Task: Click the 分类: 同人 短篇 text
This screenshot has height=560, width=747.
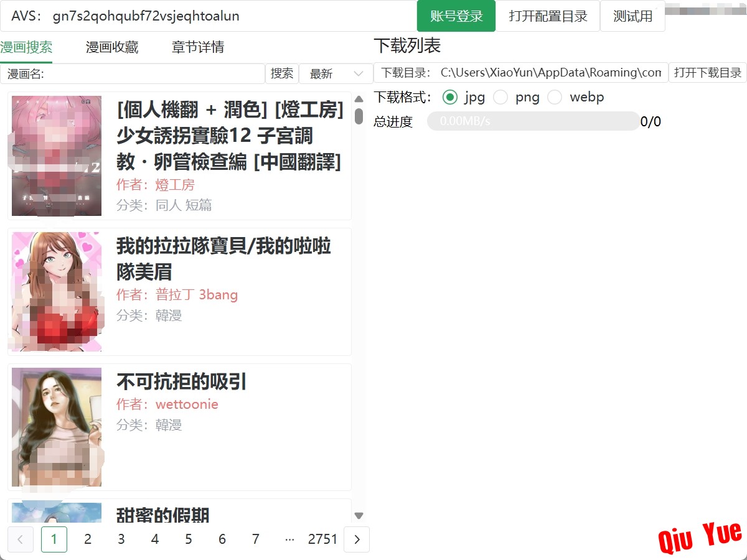Action: (164, 205)
